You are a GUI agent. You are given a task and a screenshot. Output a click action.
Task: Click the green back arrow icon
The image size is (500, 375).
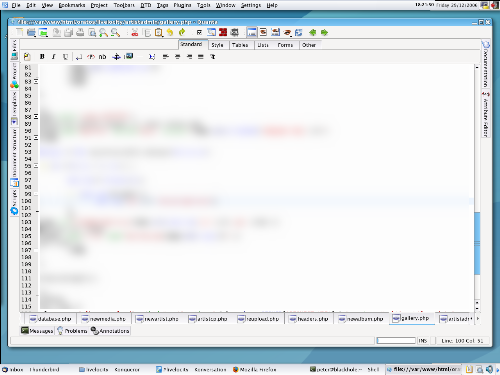click(x=312, y=32)
